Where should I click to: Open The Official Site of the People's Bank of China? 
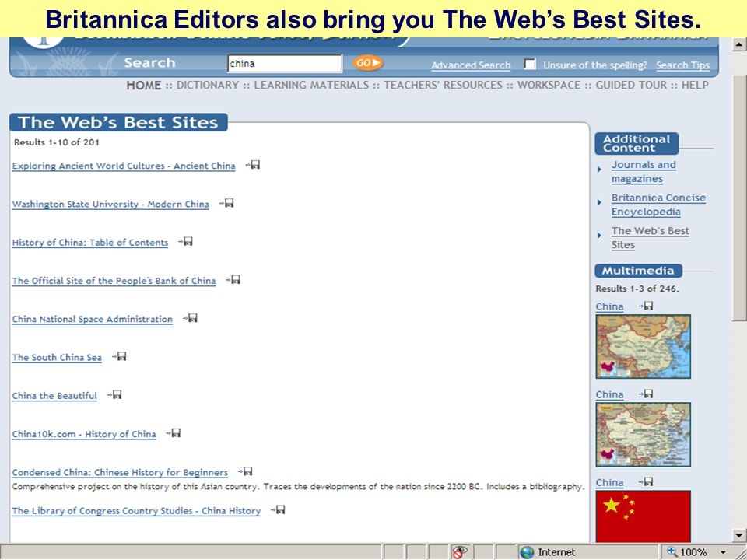pyautogui.click(x=114, y=281)
